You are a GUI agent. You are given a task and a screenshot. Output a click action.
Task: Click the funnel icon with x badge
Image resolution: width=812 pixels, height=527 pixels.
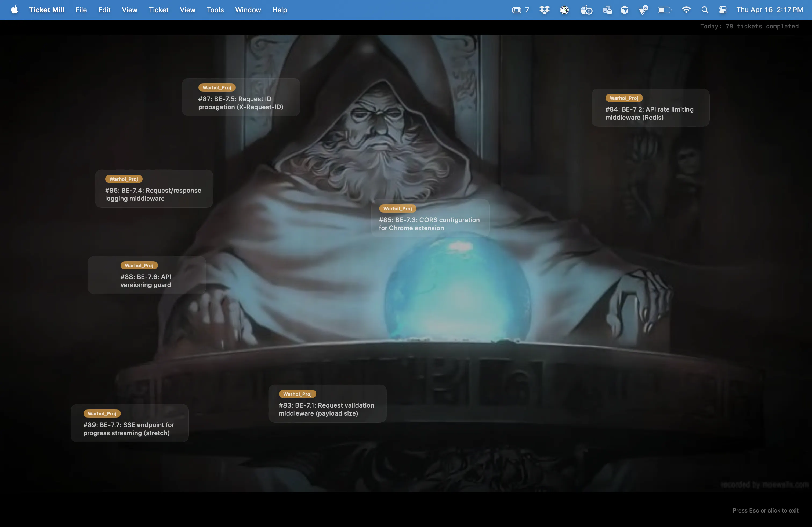(x=643, y=10)
